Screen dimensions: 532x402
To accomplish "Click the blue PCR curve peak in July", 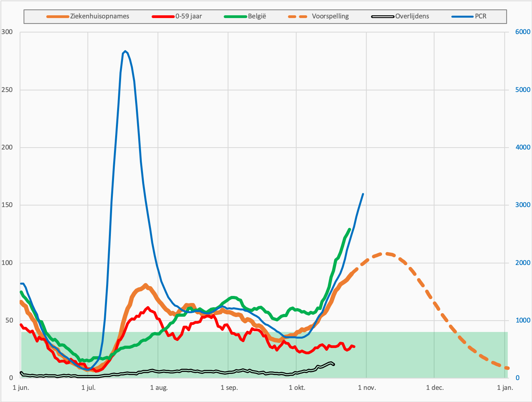I will tap(125, 51).
